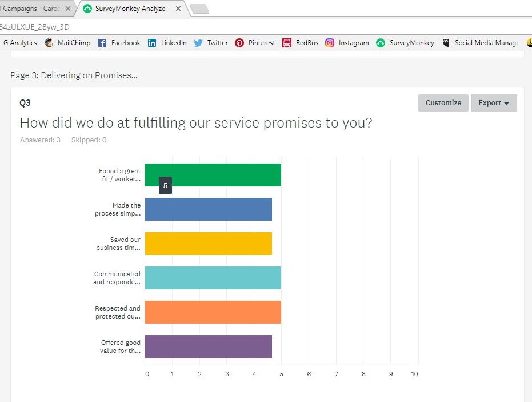Open the Social Media Manager bookmark icon
The image size is (532, 402).
pyautogui.click(x=446, y=43)
